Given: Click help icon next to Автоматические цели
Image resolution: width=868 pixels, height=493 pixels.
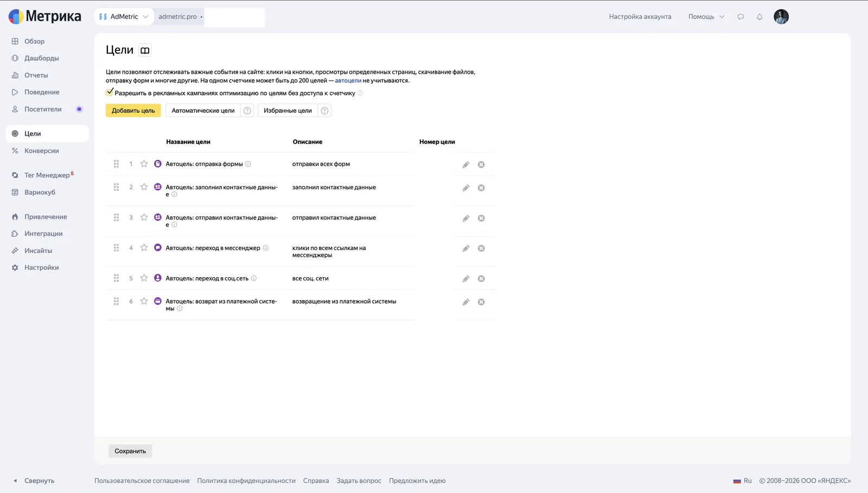Looking at the screenshot, I should (247, 111).
